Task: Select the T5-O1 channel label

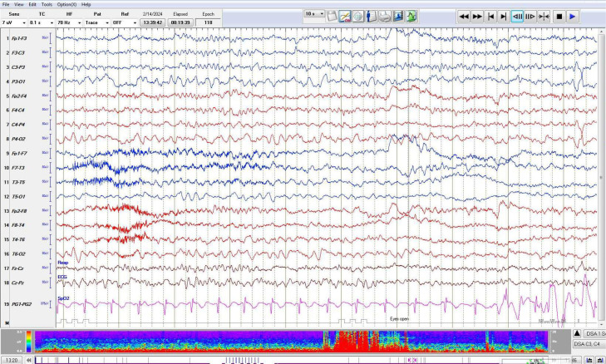Action: 18,197
